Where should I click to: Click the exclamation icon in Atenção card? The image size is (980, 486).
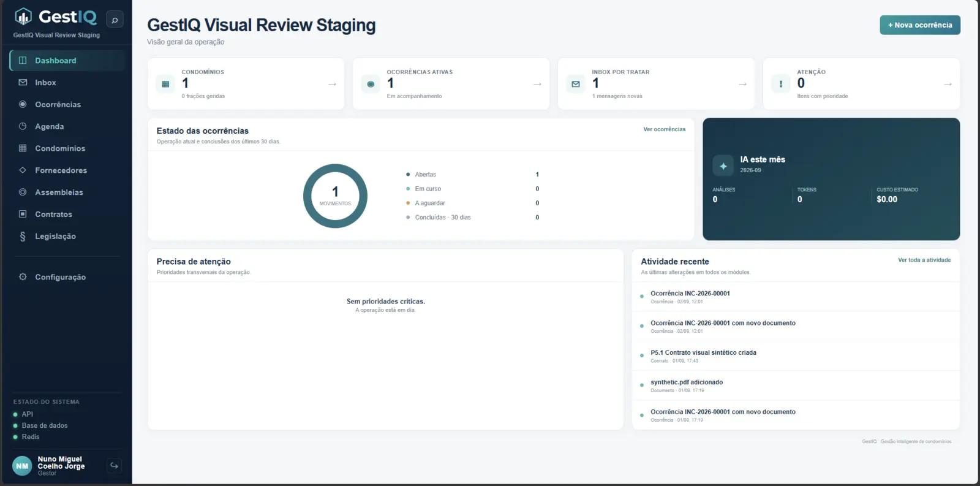[780, 84]
